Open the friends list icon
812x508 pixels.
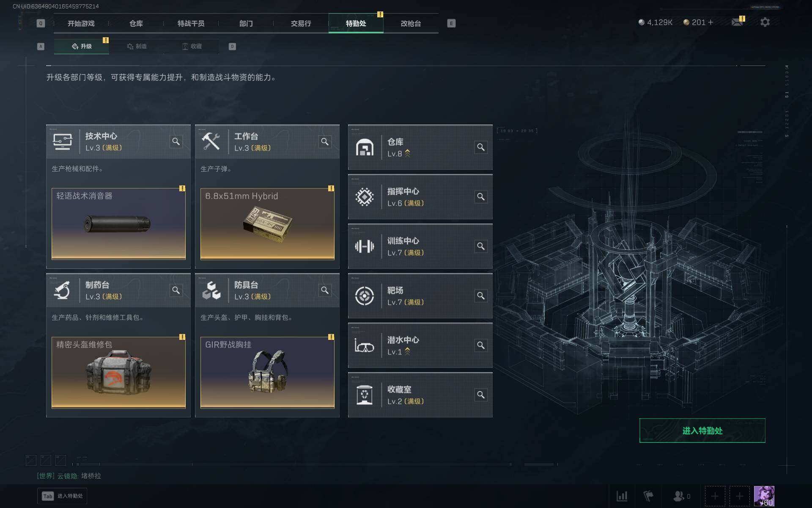[679, 496]
